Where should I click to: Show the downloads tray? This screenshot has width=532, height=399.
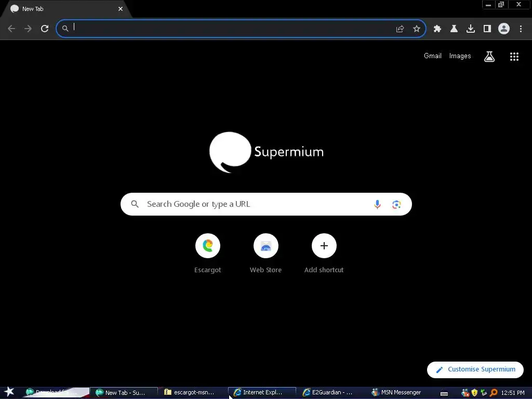pos(471,29)
